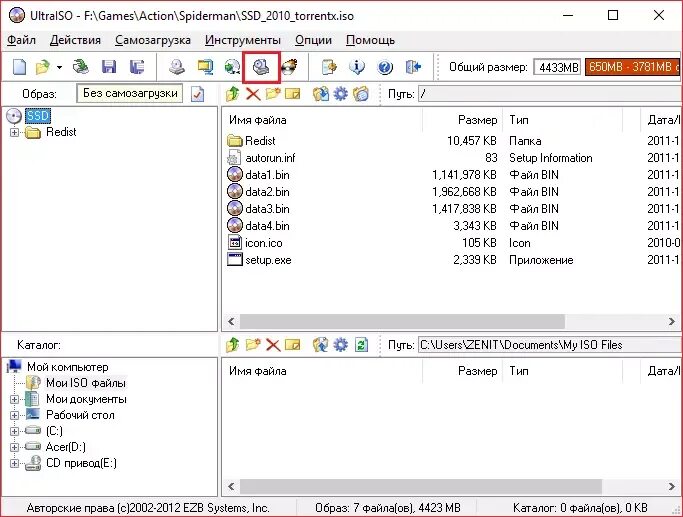Expand the Мои документы tree node
The width and height of the screenshot is (683, 517).
point(14,399)
